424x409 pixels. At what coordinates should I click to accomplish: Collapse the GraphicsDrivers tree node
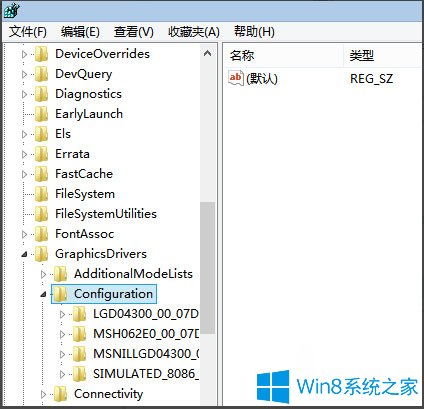(24, 255)
